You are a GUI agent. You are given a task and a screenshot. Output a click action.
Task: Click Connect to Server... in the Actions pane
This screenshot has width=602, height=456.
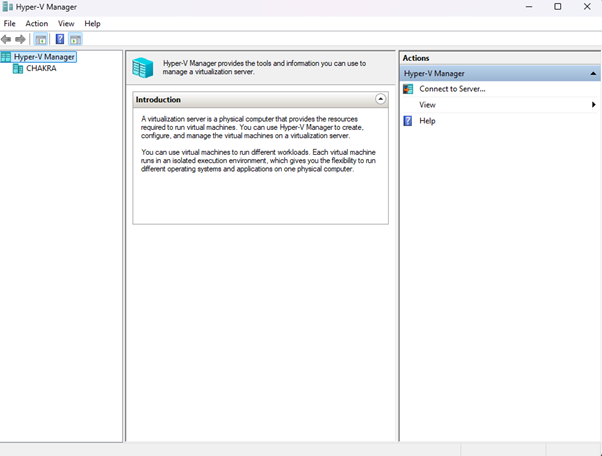[452, 89]
